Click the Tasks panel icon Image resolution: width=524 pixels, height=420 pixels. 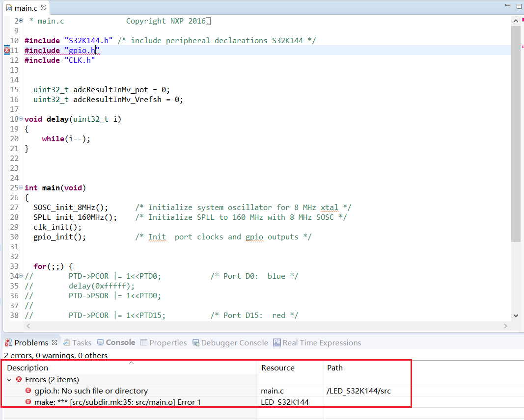click(x=66, y=342)
